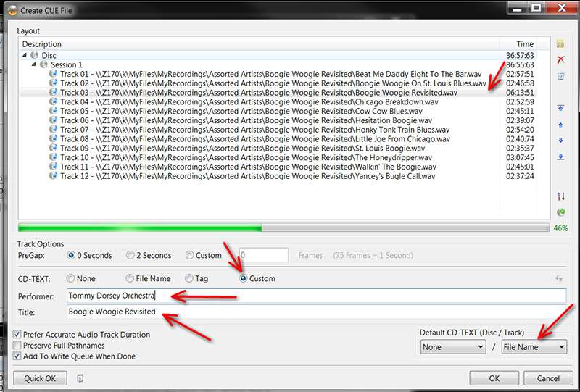Select Track 02 St. Louis Blues row
This screenshot has width=580, height=392.
pos(278,83)
